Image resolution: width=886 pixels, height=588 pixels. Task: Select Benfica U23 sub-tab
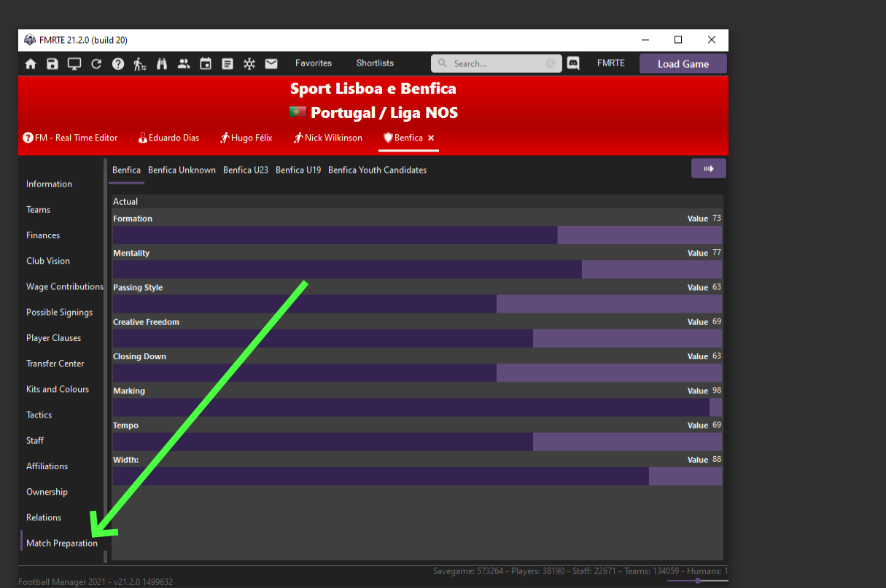(246, 170)
